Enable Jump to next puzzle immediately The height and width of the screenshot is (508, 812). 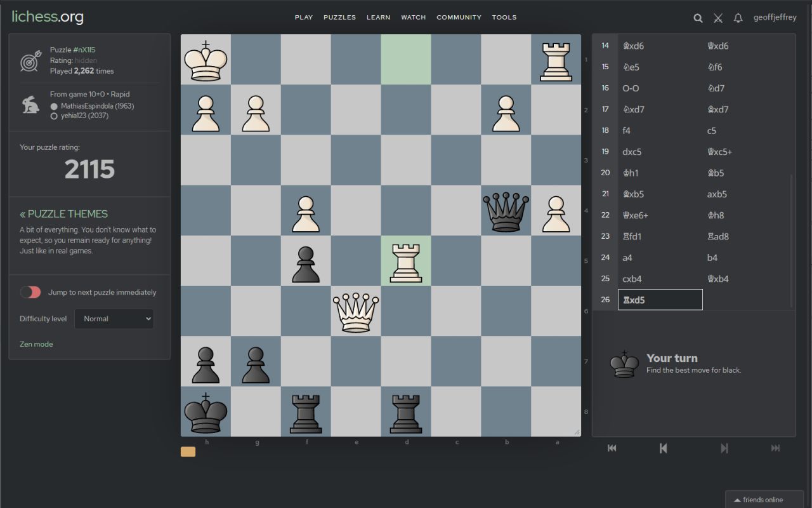pos(30,292)
